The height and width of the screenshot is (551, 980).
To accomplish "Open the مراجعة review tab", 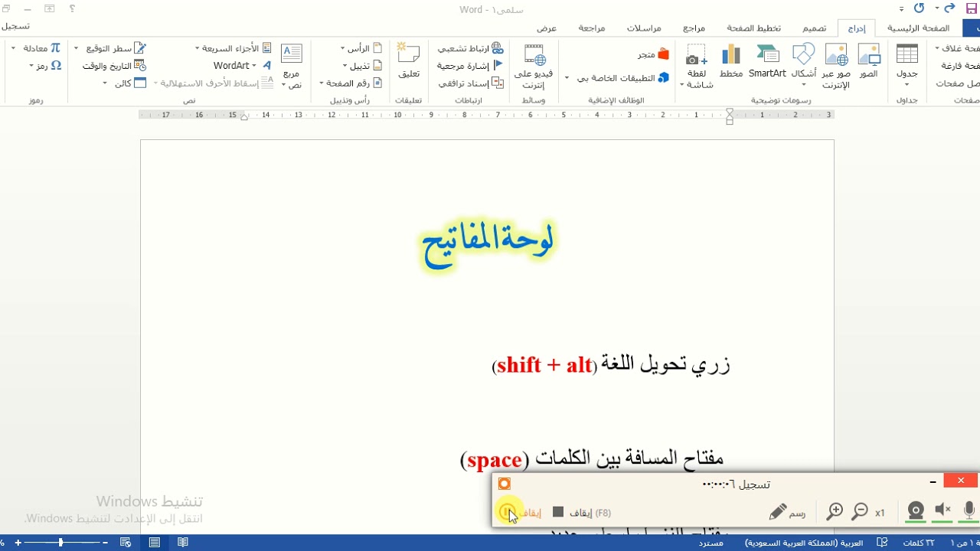I will pyautogui.click(x=592, y=28).
